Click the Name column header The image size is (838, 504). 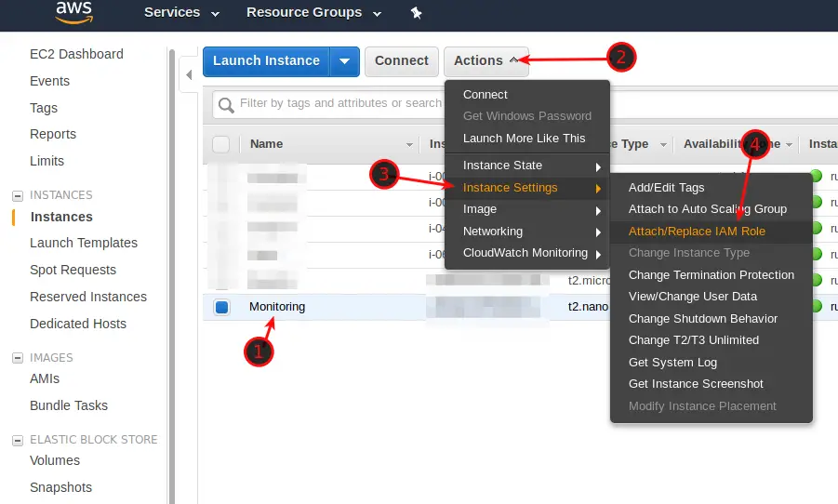pos(266,144)
